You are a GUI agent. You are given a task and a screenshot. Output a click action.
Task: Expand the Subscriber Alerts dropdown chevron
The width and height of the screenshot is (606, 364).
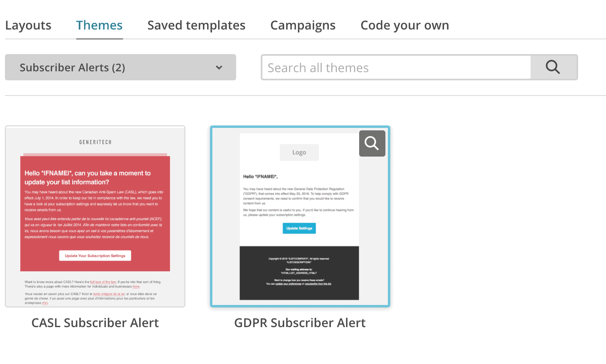point(219,68)
